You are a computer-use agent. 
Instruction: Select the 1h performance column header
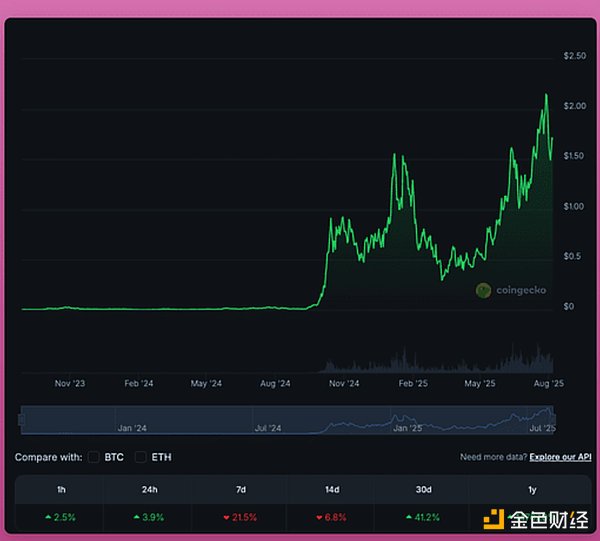pyautogui.click(x=60, y=489)
